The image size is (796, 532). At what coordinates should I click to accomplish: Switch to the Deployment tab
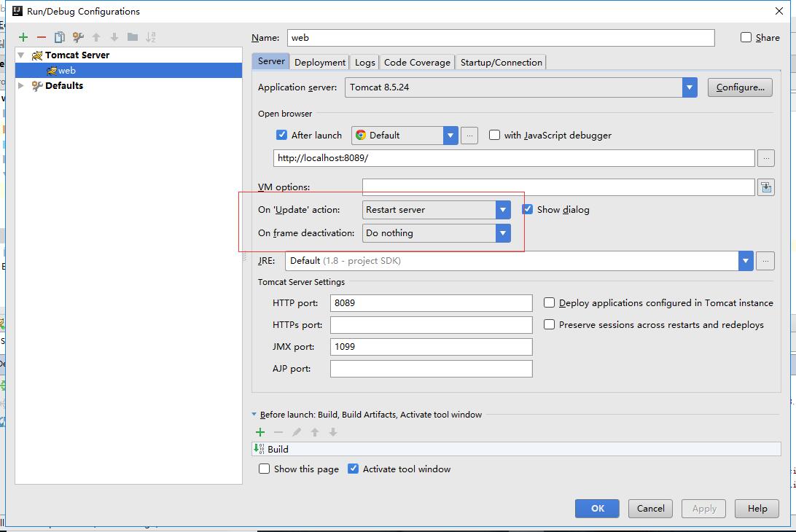pyautogui.click(x=320, y=62)
